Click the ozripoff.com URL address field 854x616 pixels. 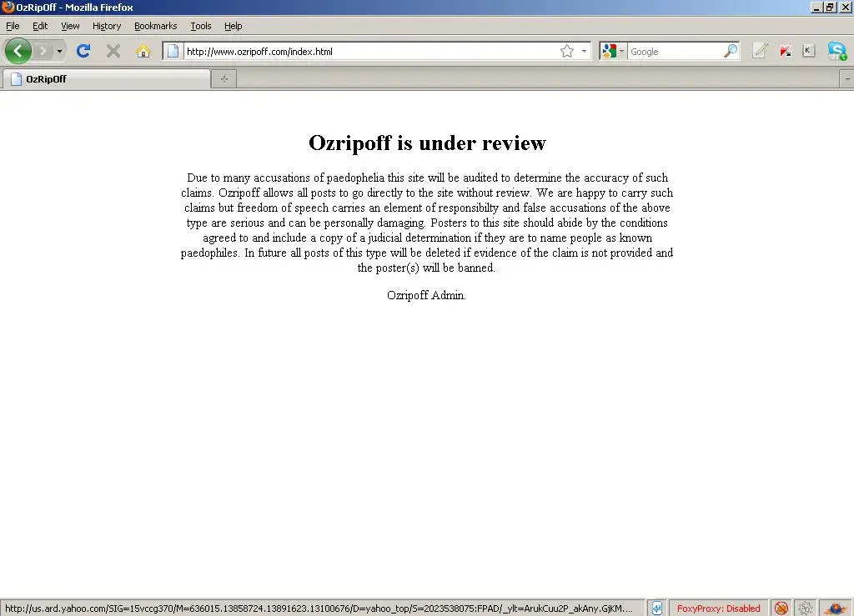[x=370, y=51]
